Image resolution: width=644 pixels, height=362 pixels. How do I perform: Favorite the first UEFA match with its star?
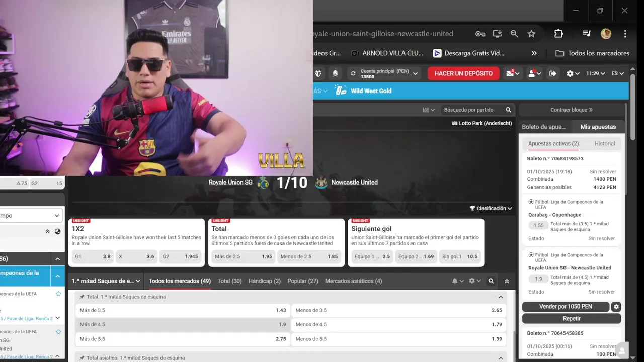58,294
